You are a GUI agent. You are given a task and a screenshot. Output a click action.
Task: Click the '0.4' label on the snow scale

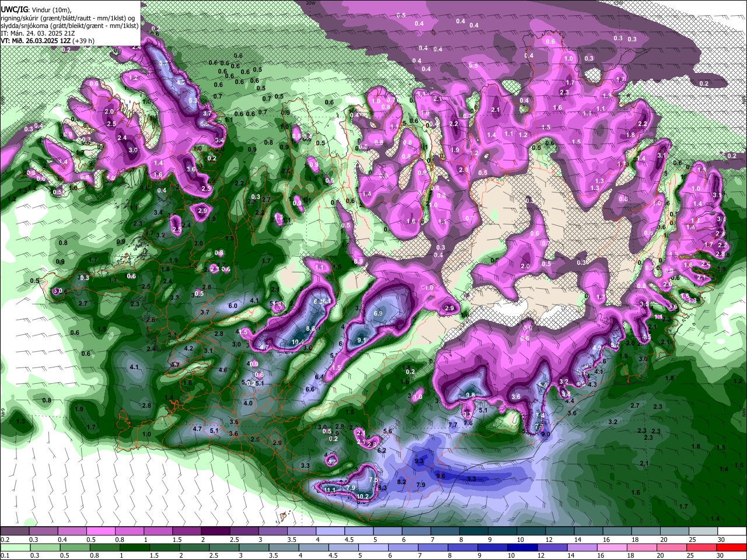(63, 540)
